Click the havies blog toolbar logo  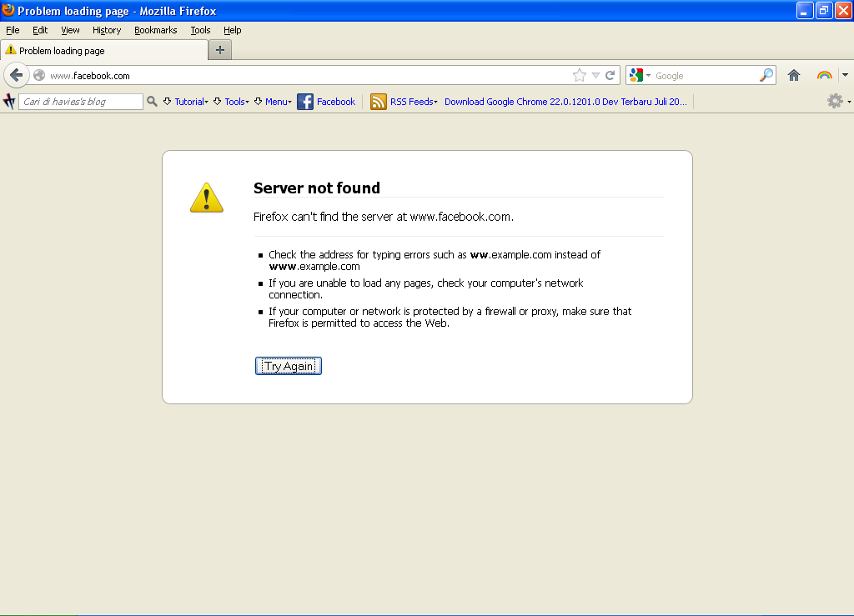pos(9,101)
